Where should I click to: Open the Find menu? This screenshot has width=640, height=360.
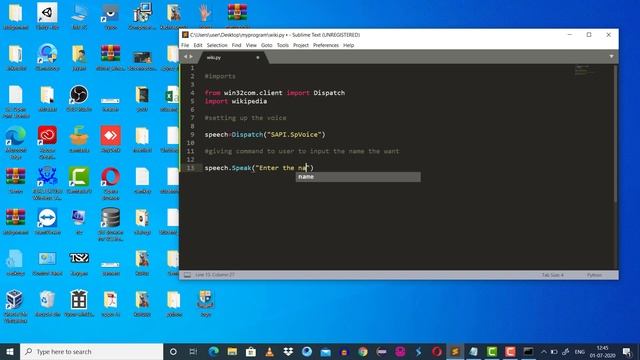(236, 45)
